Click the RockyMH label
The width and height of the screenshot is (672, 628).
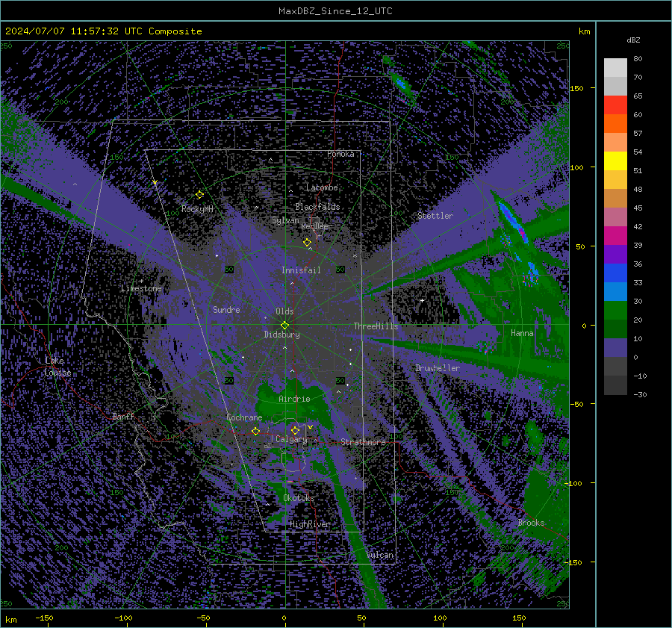click(x=197, y=209)
